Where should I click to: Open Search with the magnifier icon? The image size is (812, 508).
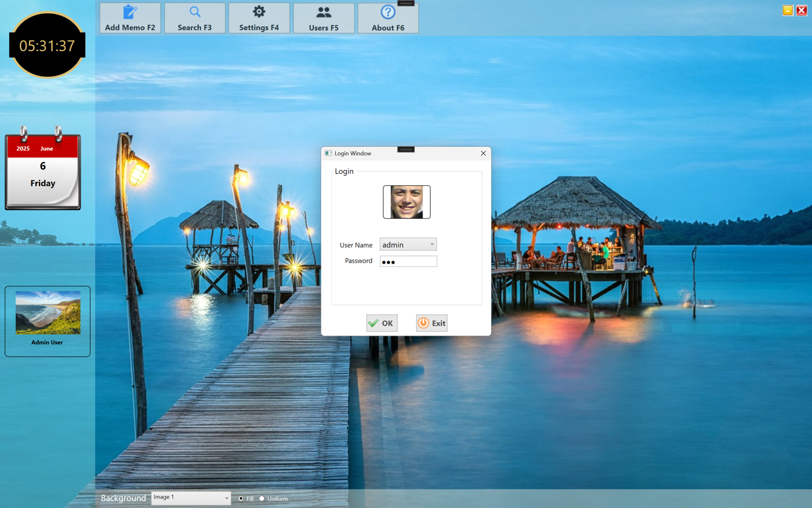(195, 12)
